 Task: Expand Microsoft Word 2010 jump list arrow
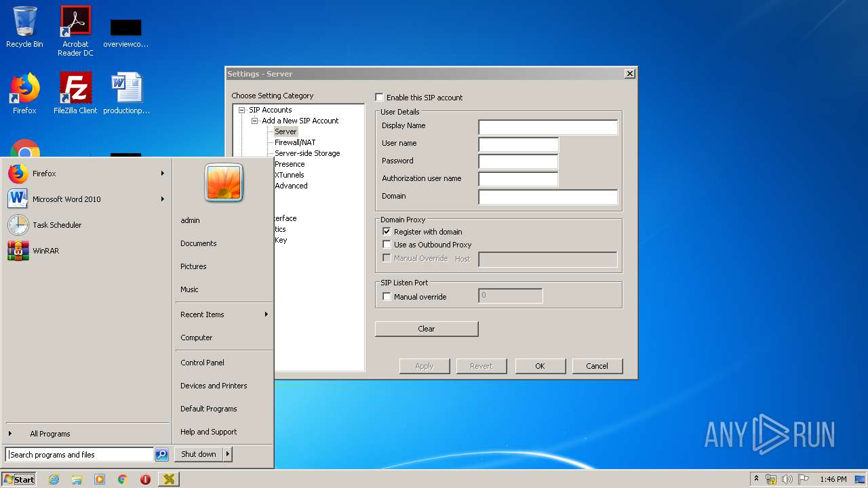pos(163,199)
